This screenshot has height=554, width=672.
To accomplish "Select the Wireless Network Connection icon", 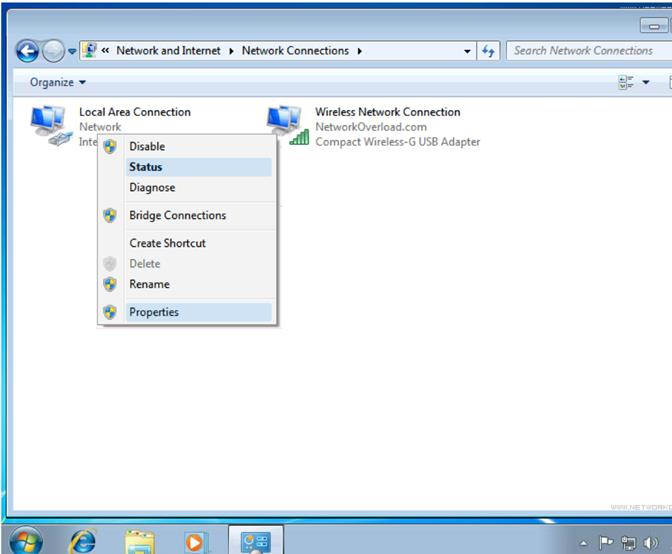I will click(287, 125).
